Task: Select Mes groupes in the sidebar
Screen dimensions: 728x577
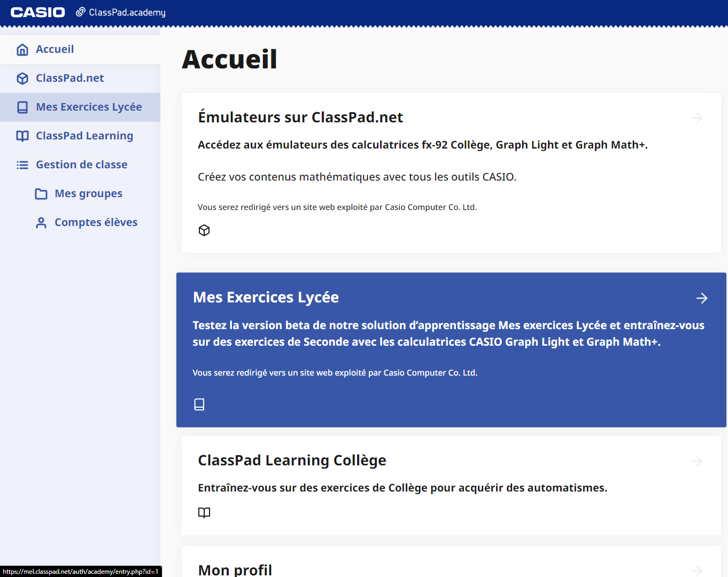Action: (x=88, y=193)
